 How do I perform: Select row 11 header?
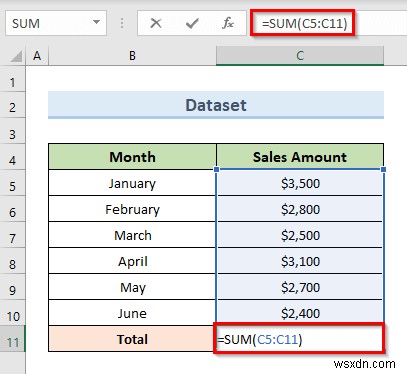click(x=12, y=339)
